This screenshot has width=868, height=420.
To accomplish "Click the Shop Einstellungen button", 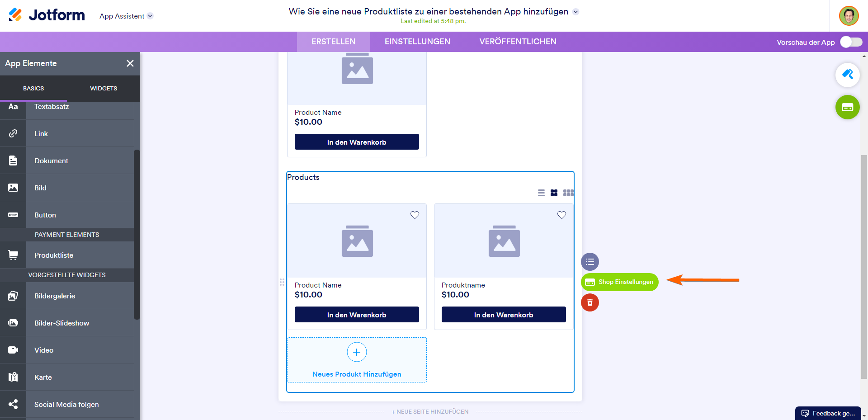I will [619, 282].
